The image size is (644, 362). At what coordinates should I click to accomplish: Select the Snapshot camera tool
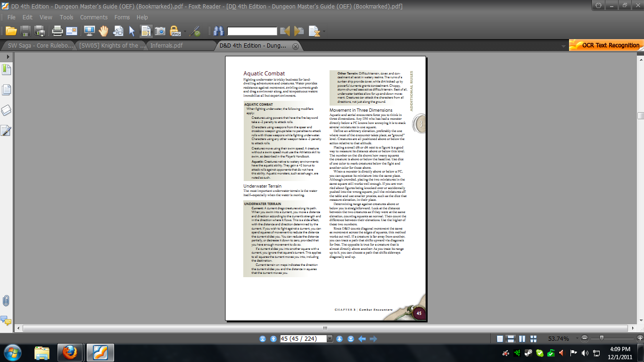point(160,31)
